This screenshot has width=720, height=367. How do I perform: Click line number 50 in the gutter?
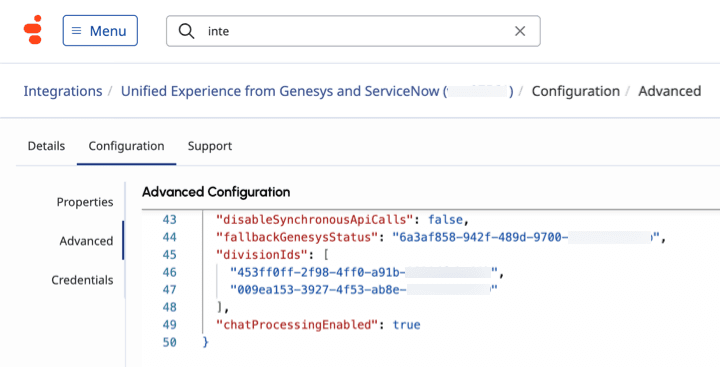169,343
